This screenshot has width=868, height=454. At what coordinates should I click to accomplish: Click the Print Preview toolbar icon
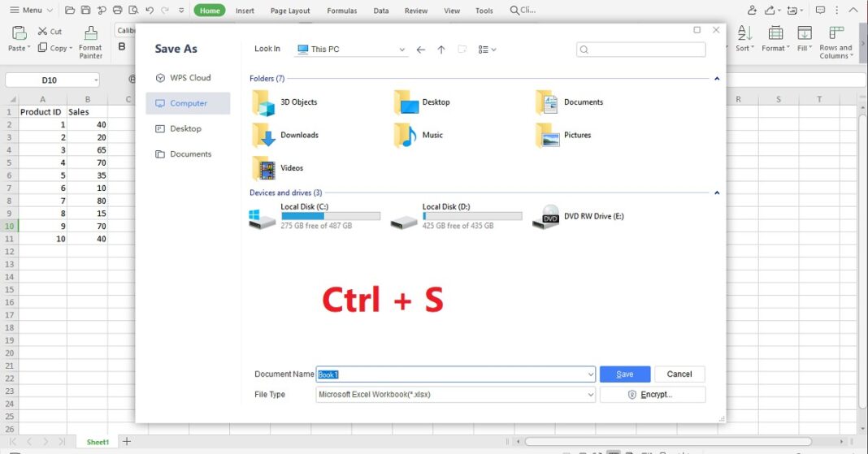tap(133, 10)
